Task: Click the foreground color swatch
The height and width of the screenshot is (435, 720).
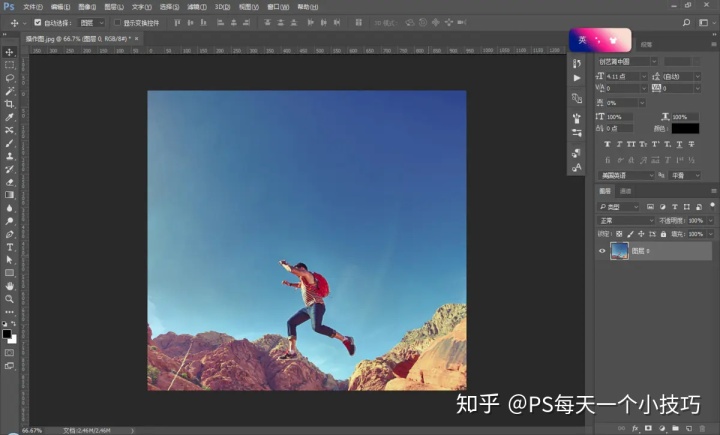Action: [x=6, y=334]
